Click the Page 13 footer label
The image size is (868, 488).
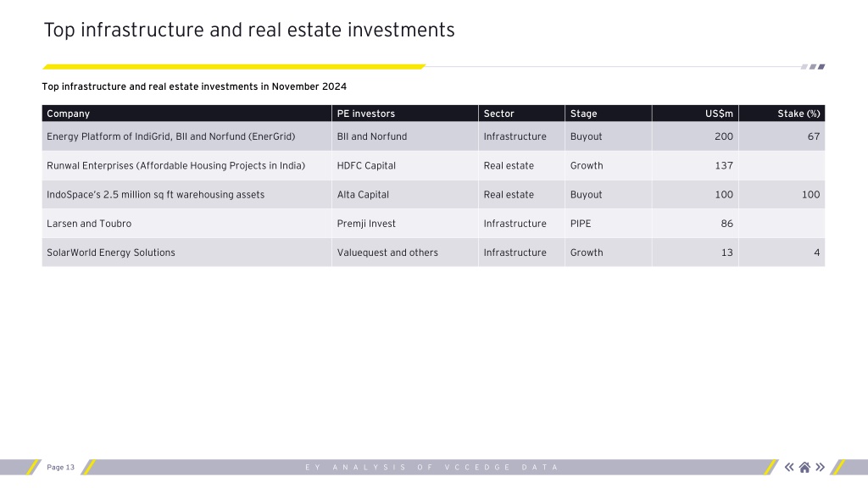[x=60, y=468]
